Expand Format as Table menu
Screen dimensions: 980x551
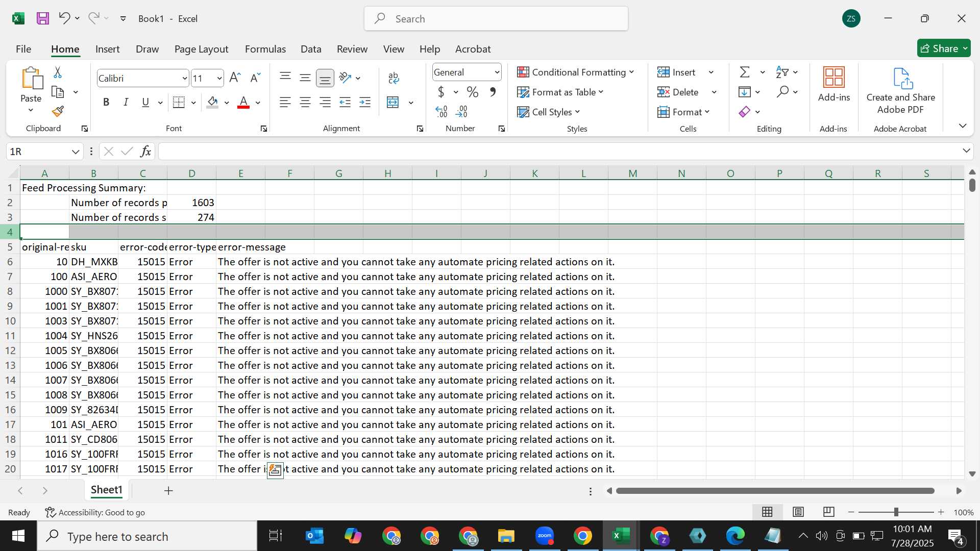point(560,92)
